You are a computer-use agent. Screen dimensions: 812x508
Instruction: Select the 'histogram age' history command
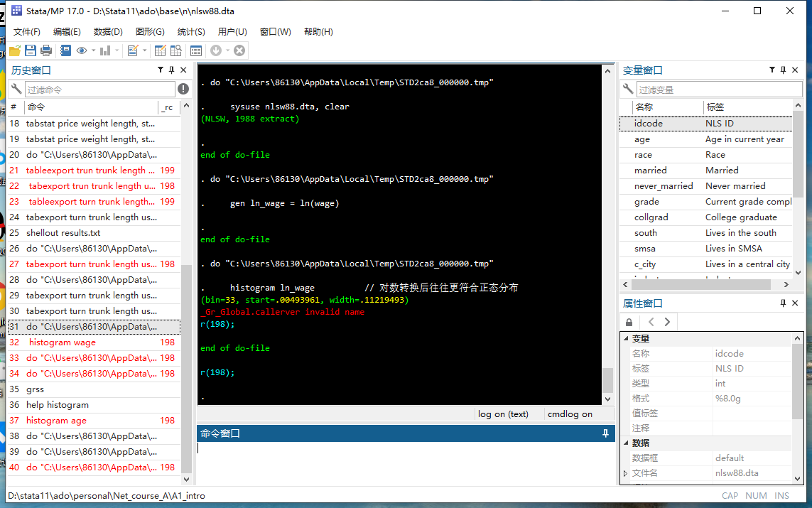click(56, 421)
